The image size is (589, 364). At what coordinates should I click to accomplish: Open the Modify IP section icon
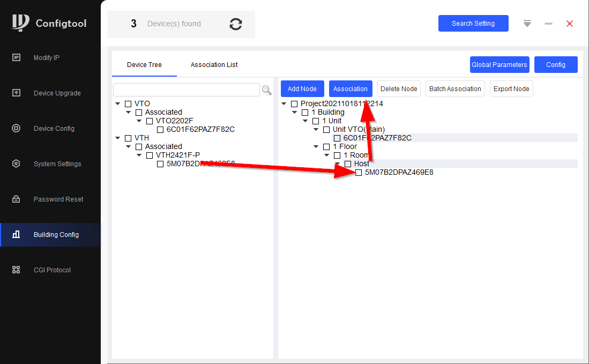click(16, 57)
